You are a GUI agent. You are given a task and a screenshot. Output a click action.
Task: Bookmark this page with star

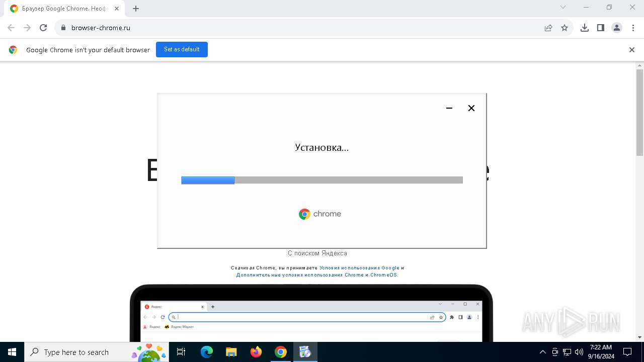(565, 28)
